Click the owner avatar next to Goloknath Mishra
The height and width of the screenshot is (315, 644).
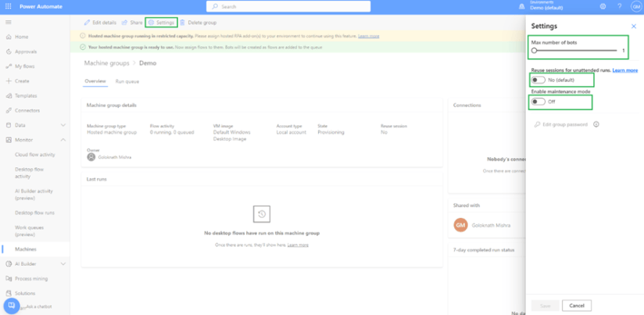point(91,157)
